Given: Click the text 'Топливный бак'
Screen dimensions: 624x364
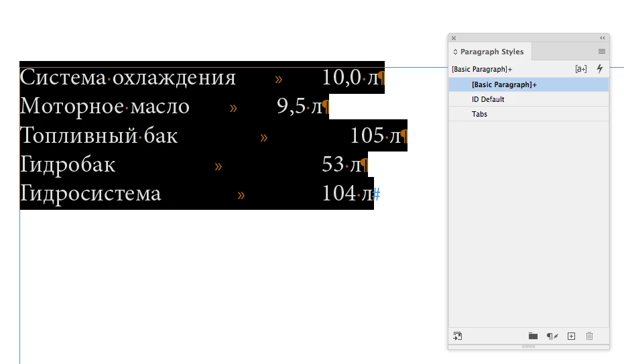Looking at the screenshot, I should click(x=99, y=135).
